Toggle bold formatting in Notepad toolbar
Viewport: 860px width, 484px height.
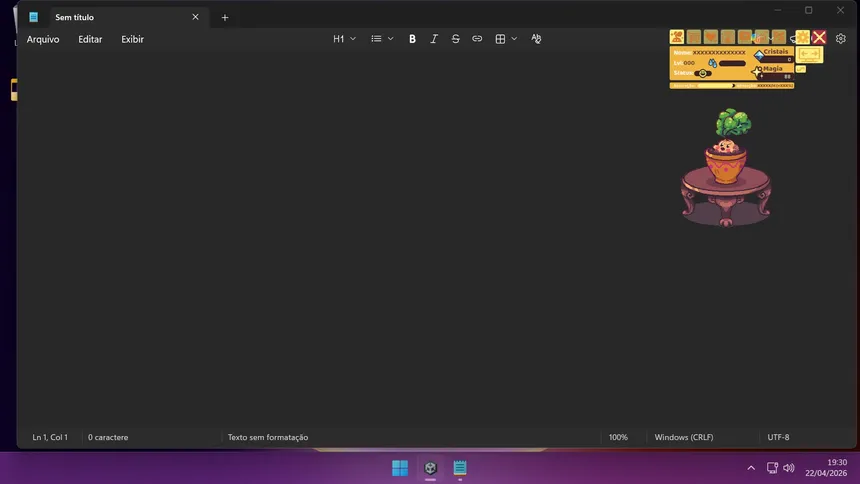[412, 39]
